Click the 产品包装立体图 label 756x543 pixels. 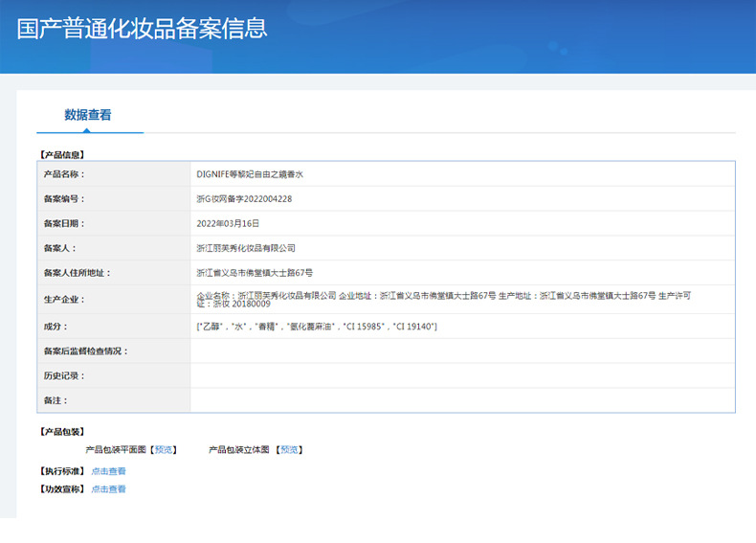(238, 450)
